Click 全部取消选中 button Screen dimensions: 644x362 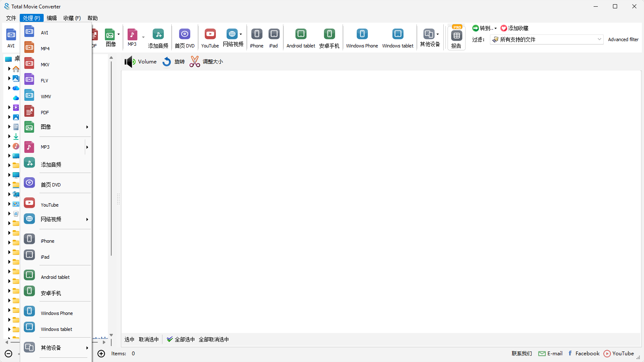pyautogui.click(x=214, y=339)
